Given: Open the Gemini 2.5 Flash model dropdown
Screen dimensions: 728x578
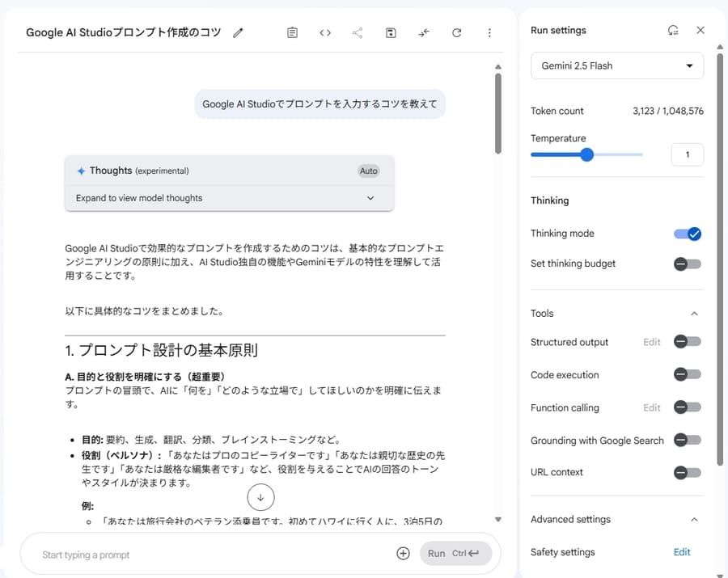Looking at the screenshot, I should tap(617, 65).
